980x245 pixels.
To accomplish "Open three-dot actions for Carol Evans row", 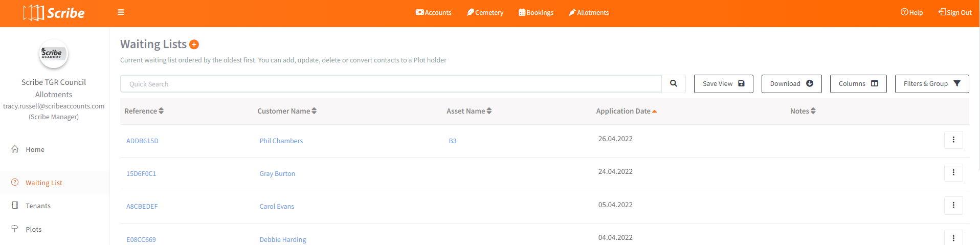I will pos(953,205).
